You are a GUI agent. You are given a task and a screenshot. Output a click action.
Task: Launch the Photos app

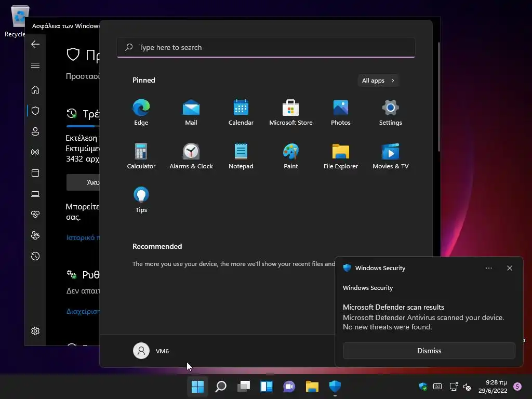coord(341,112)
